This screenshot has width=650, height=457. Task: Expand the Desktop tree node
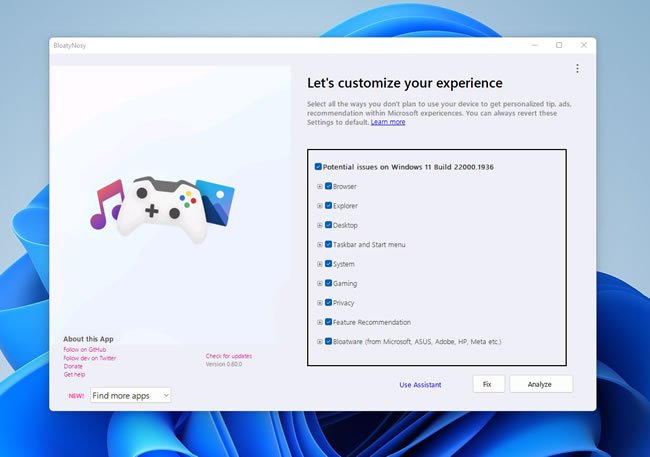[320, 226]
